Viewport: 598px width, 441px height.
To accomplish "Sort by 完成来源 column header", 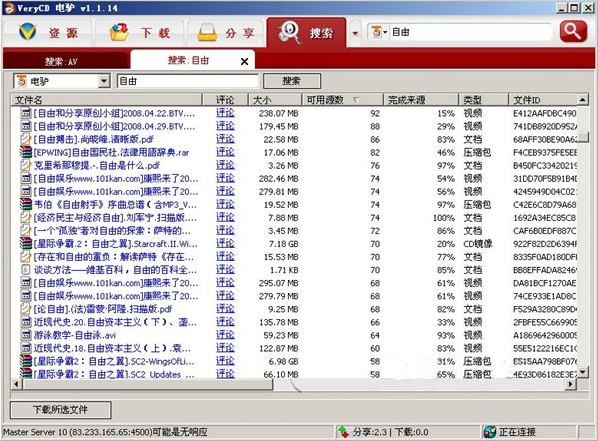I will coord(421,100).
